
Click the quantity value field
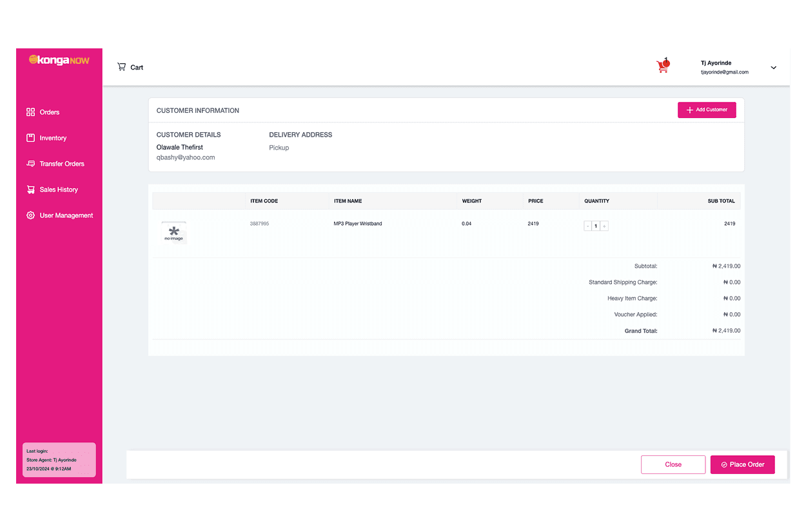596,226
